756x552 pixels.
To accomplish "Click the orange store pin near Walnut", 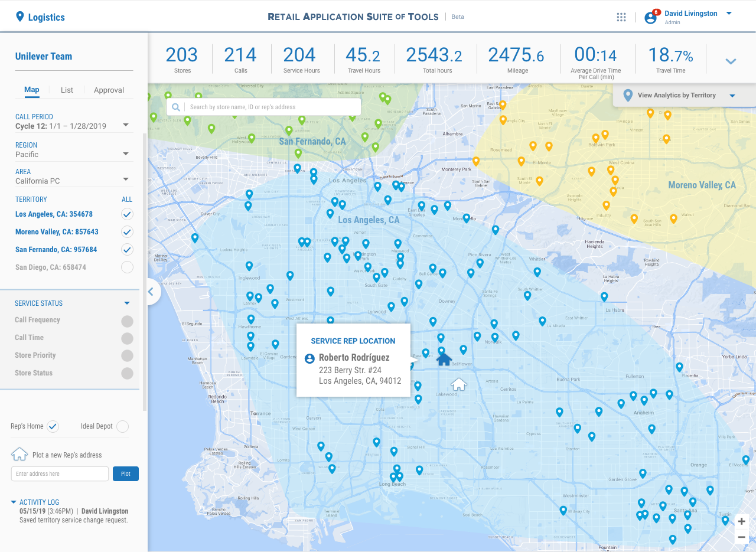I will click(673, 218).
